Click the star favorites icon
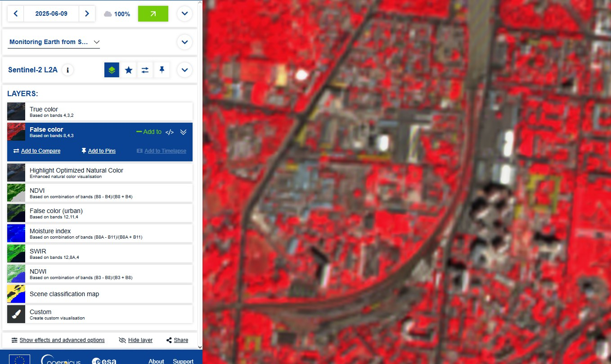The width and height of the screenshot is (611, 364). 129,70
